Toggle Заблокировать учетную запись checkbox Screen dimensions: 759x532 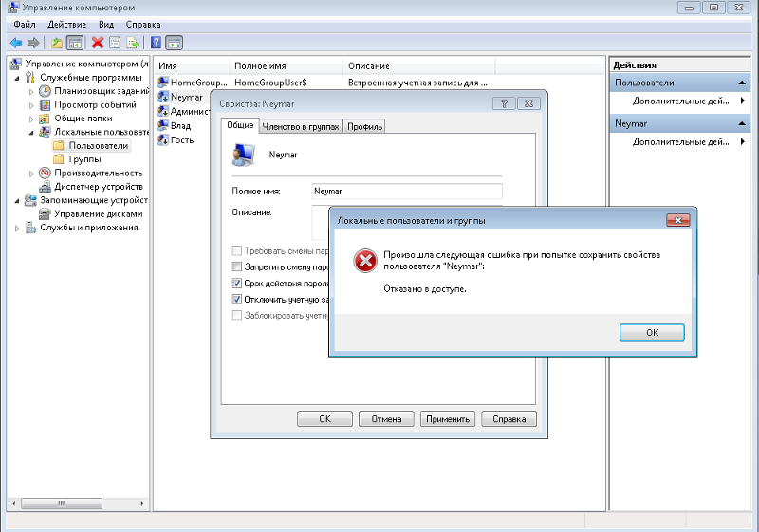click(x=236, y=316)
